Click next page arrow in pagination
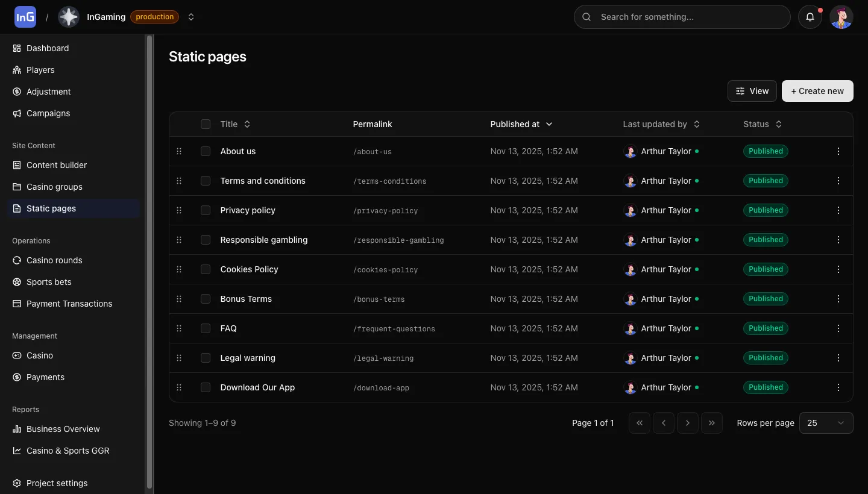This screenshot has height=494, width=868. (687, 423)
